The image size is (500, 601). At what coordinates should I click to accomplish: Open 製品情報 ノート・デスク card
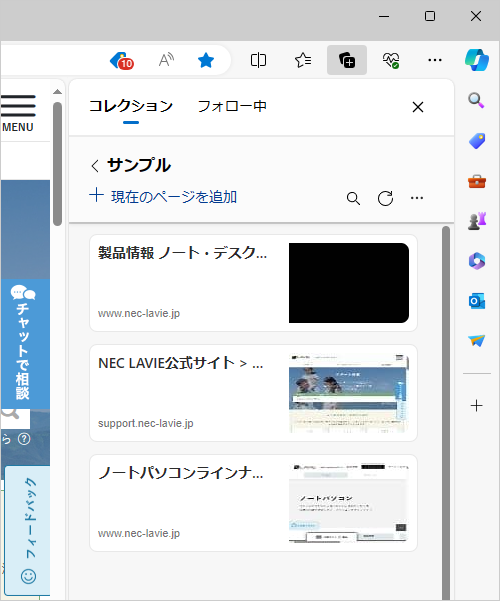(253, 283)
